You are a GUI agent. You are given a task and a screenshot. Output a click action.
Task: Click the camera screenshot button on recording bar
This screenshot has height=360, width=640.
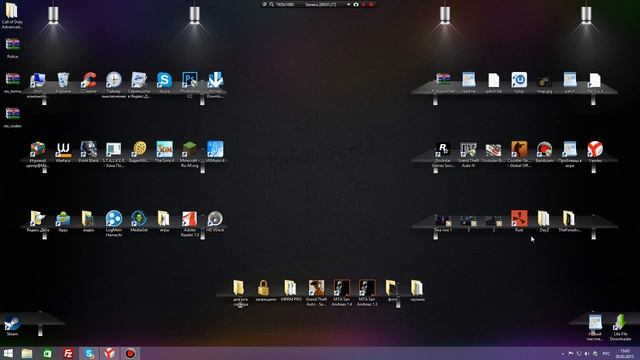(x=356, y=4)
